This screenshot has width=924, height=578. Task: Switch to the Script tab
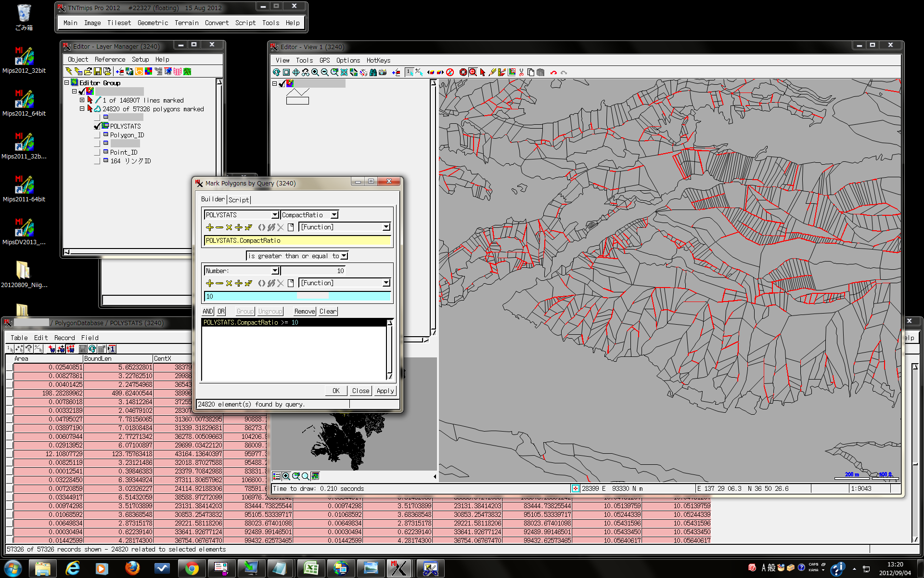coord(239,199)
